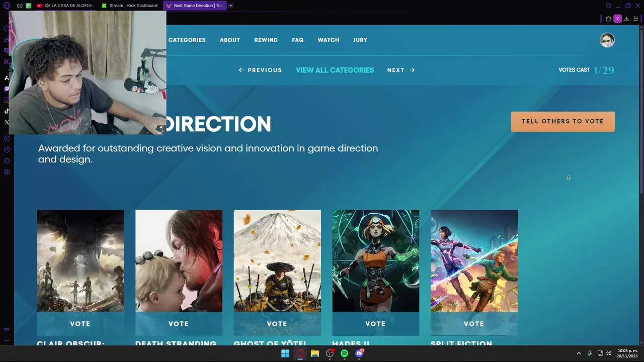
Task: Switch to LA CASA DE ALOFOKE YouTube tab
Action: pos(65,6)
